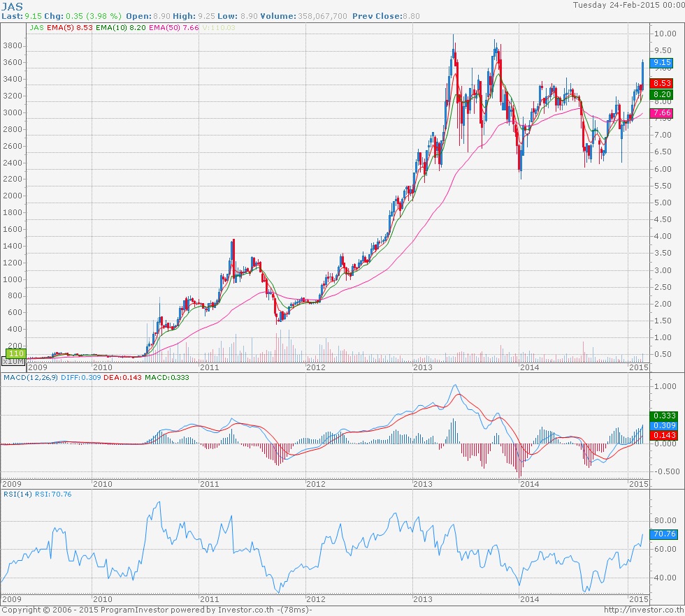Viewport: 685px width, 616px height.
Task: Click the blue 70.76 RSI axis tag
Action: 664,534
